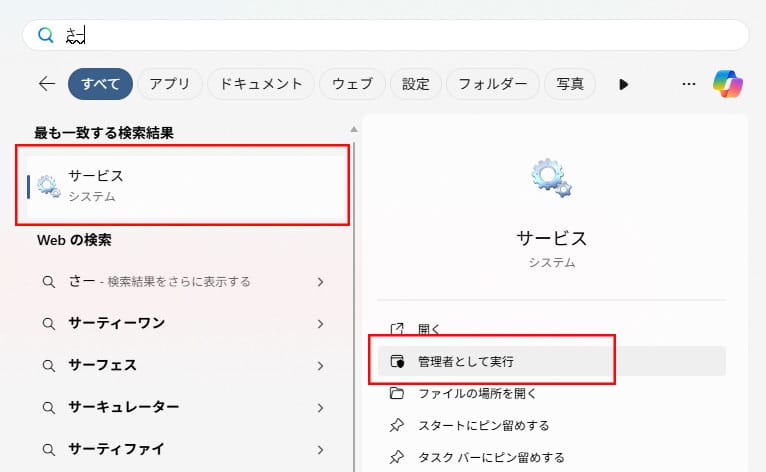Switch to the ウェブ filter tab
Viewport: 766px width, 472px height.
350,84
